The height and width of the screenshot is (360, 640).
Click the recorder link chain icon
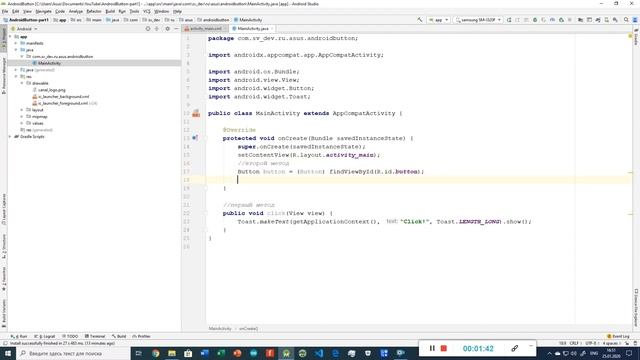(x=514, y=348)
